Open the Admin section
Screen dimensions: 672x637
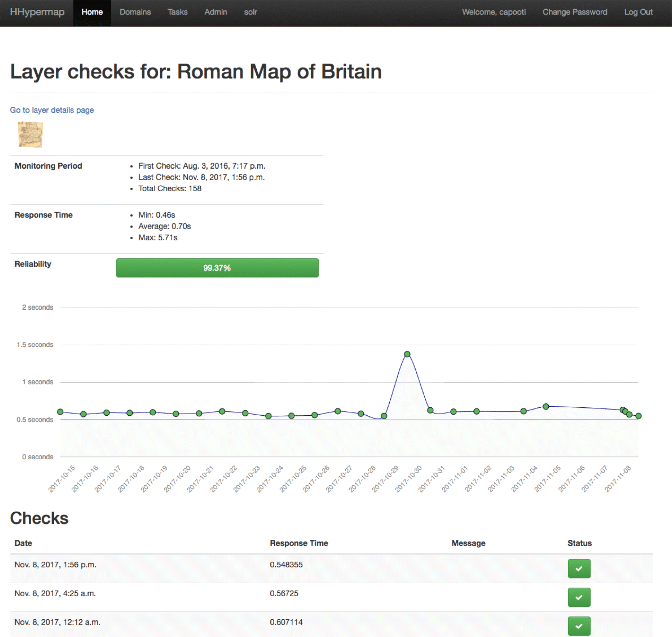[215, 12]
